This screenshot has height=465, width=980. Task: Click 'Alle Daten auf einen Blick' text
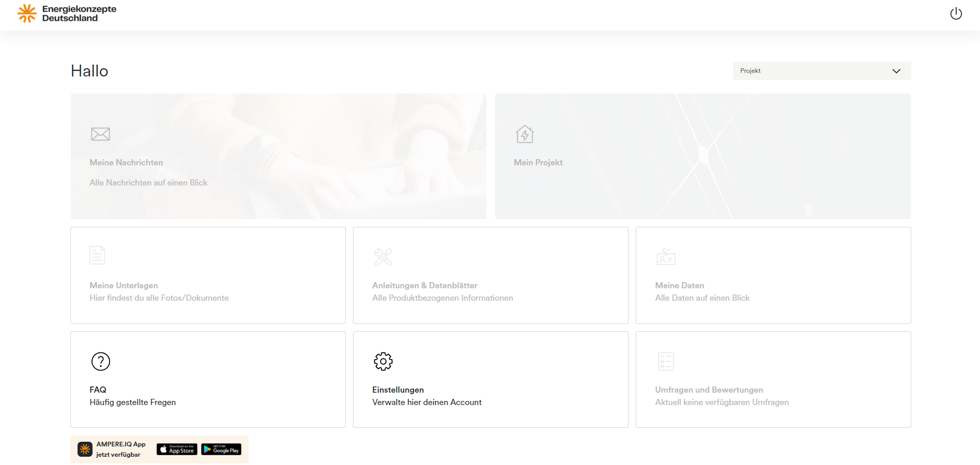[x=702, y=298]
